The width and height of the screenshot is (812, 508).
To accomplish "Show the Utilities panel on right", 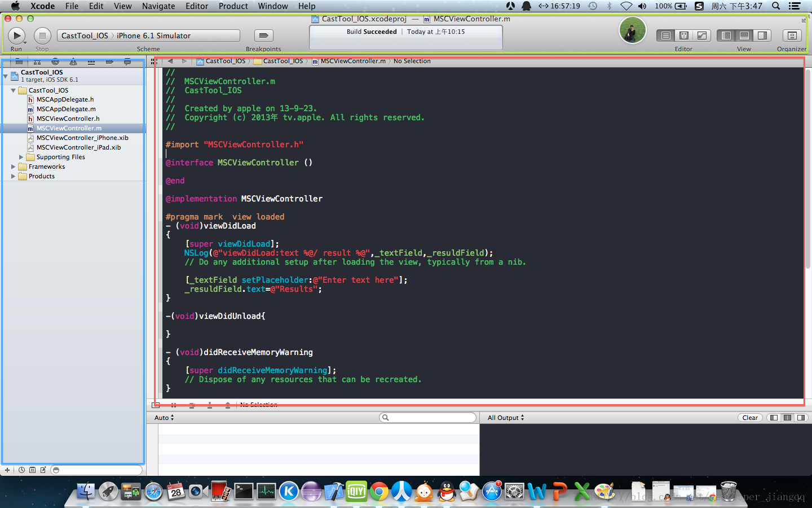I will pos(762,36).
